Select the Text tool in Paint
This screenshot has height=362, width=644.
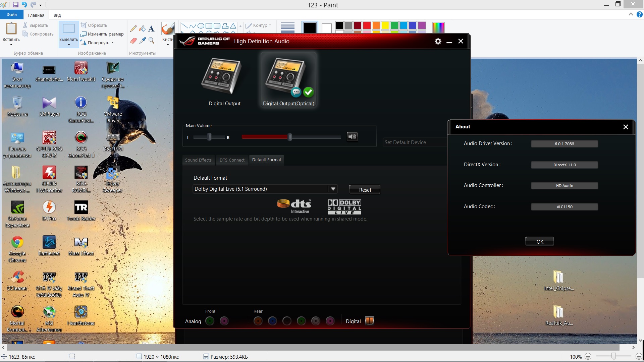pos(151,29)
